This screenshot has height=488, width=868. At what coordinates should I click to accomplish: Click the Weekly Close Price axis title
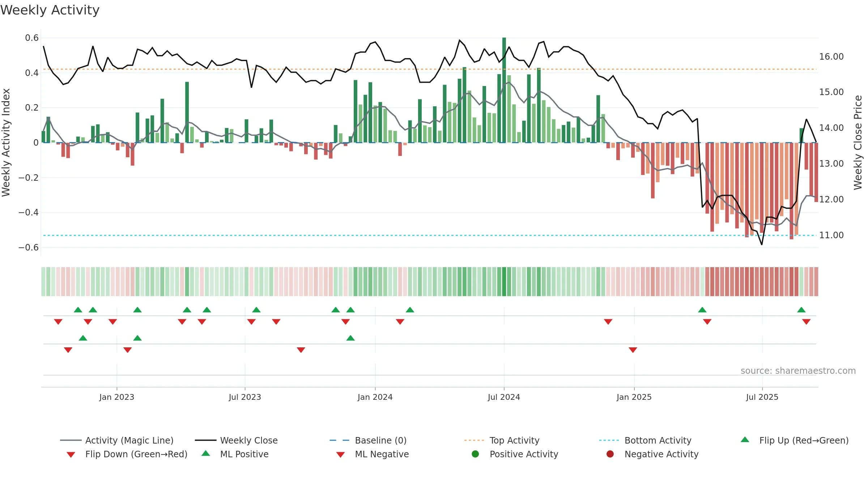pyautogui.click(x=858, y=142)
